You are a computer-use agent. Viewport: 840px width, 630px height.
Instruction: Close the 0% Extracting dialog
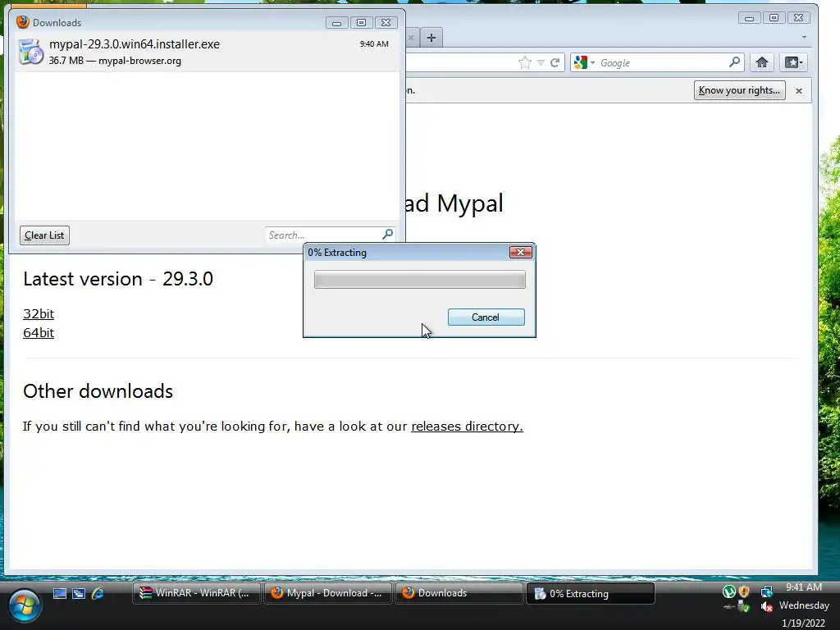[x=520, y=253]
